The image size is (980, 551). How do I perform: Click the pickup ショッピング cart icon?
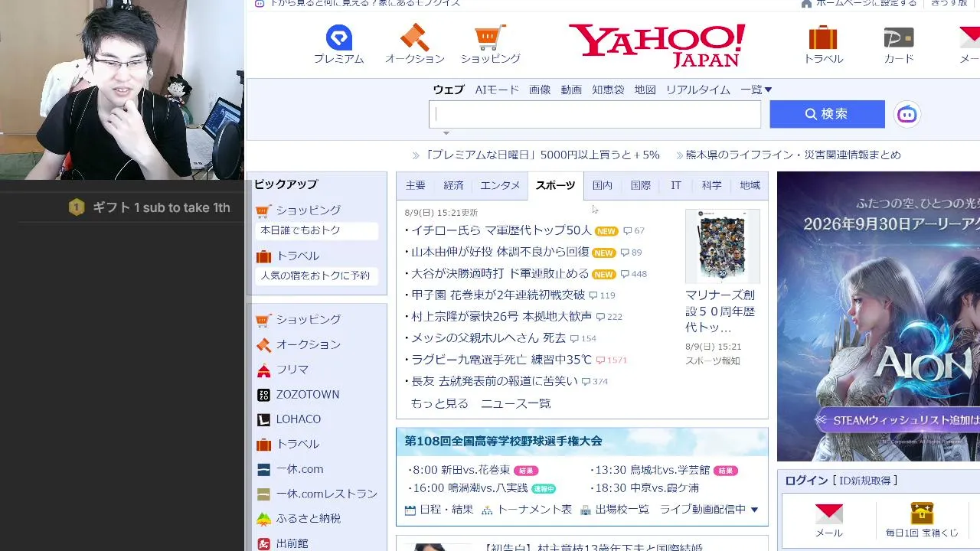[263, 210]
